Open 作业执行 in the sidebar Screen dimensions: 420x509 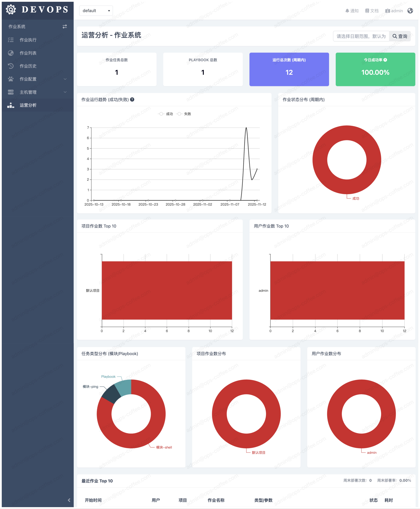28,40
